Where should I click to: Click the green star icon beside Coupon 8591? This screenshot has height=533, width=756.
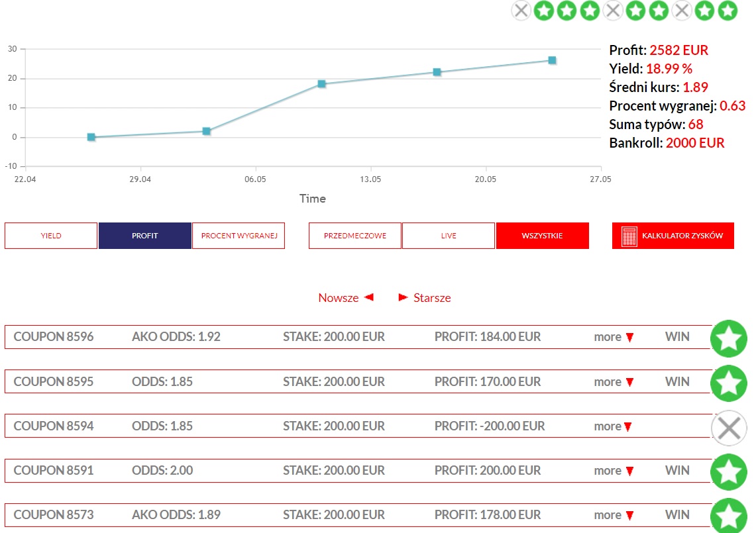[728, 472]
